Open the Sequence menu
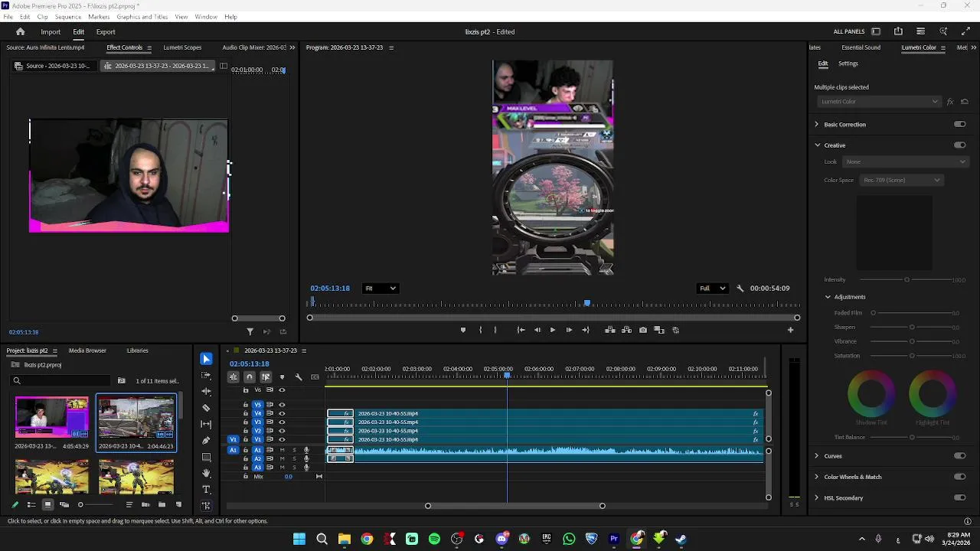 [x=68, y=17]
